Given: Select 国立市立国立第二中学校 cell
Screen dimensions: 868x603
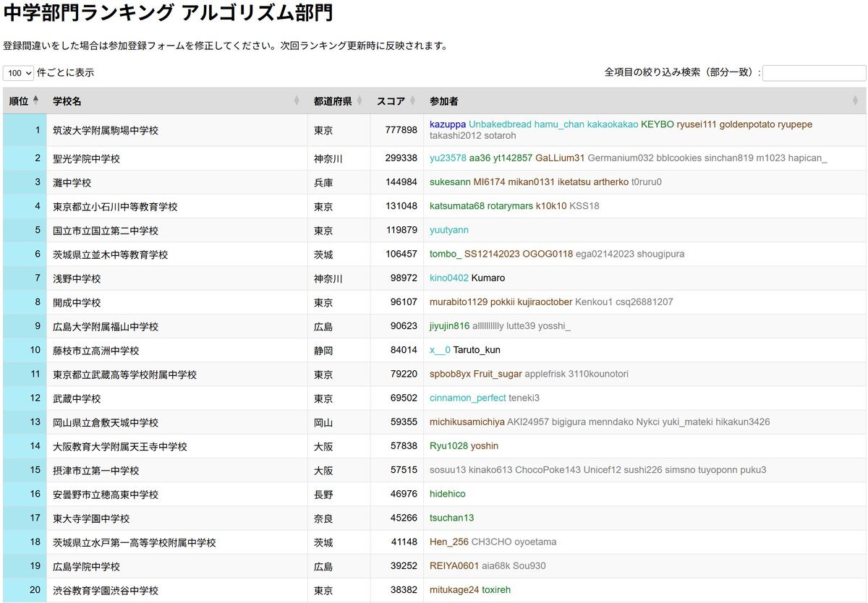Looking at the screenshot, I should 177,231.
